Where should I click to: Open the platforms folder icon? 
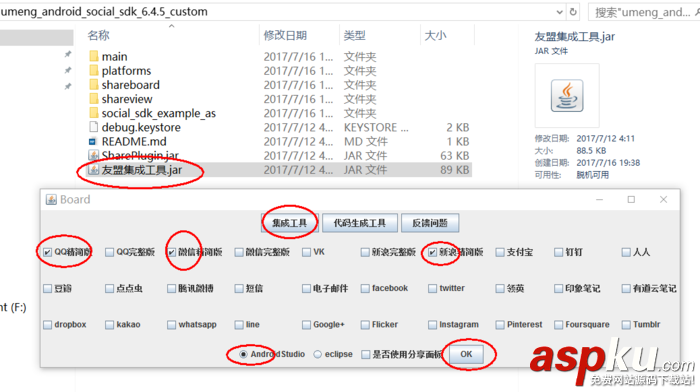point(94,71)
